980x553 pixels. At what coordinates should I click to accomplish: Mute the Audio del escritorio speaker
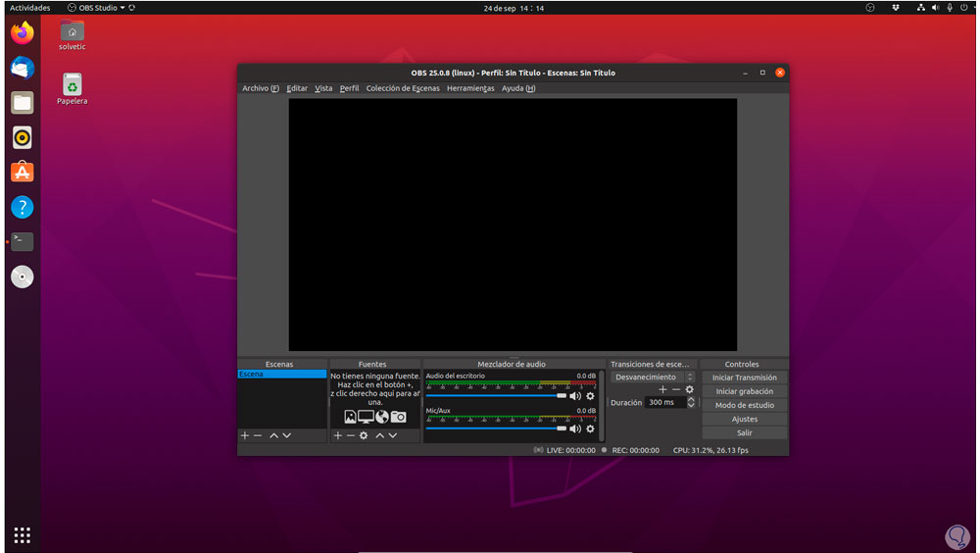tap(575, 396)
